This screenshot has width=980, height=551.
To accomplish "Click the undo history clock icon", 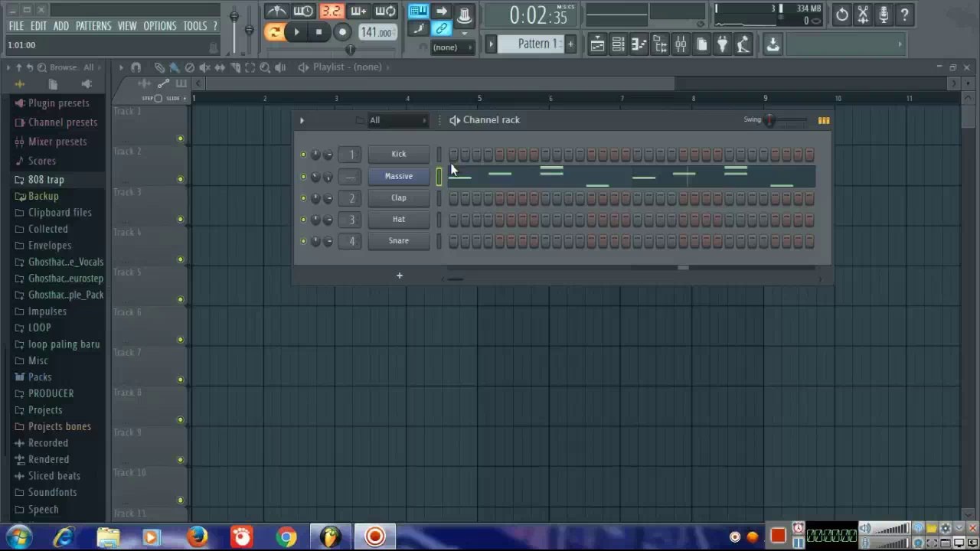I will coord(841,14).
